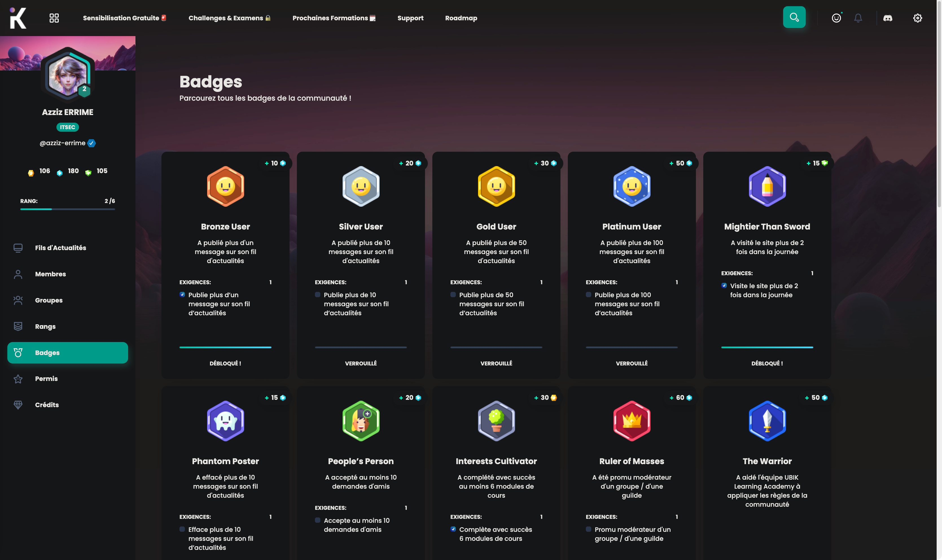Toggle Interests Cultivator requirement checkbox
Viewport: 942px width, 560px height.
coord(453,529)
